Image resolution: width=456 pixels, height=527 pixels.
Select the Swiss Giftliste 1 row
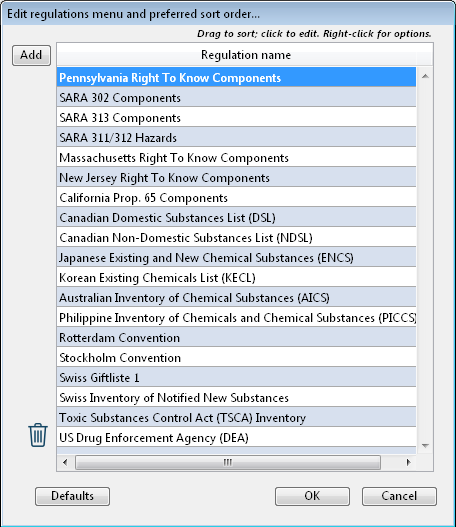click(236, 377)
